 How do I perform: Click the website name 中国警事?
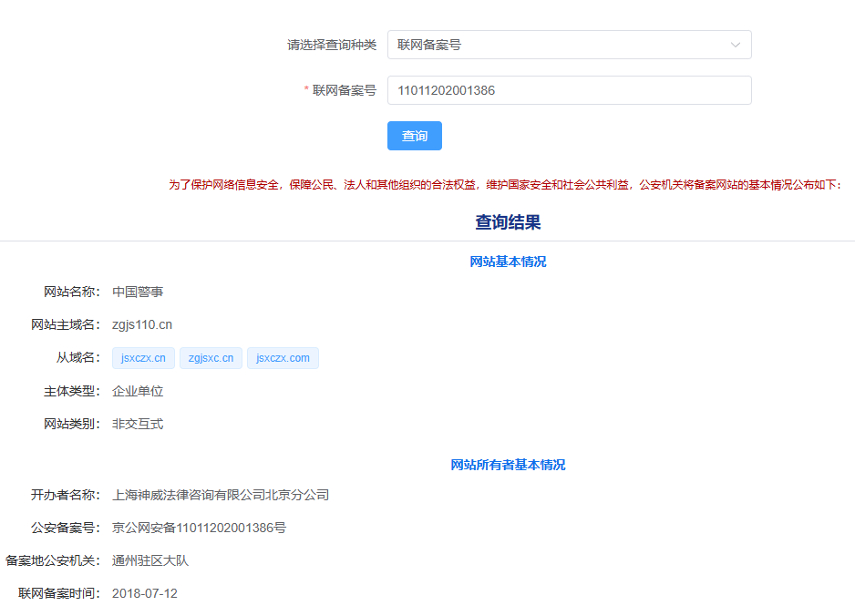point(138,293)
